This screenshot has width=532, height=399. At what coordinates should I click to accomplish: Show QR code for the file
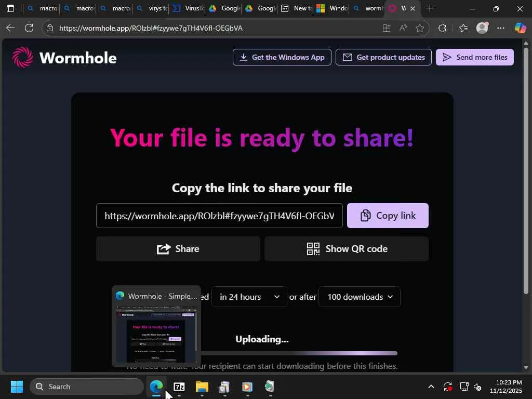click(347, 249)
